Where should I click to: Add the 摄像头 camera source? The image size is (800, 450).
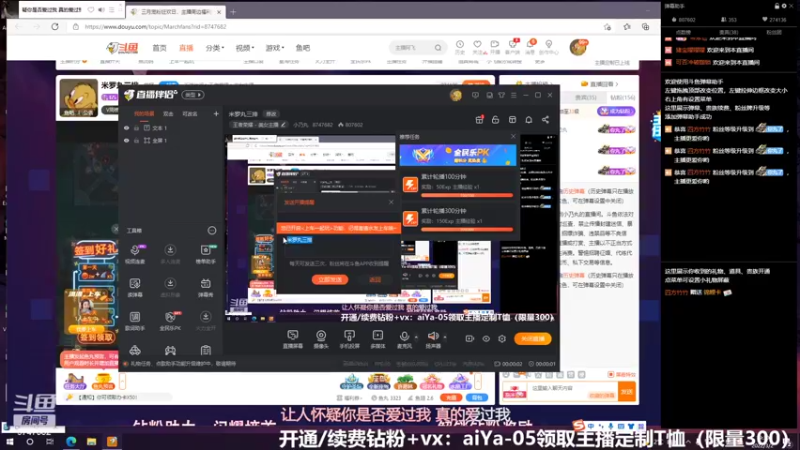pyautogui.click(x=321, y=336)
